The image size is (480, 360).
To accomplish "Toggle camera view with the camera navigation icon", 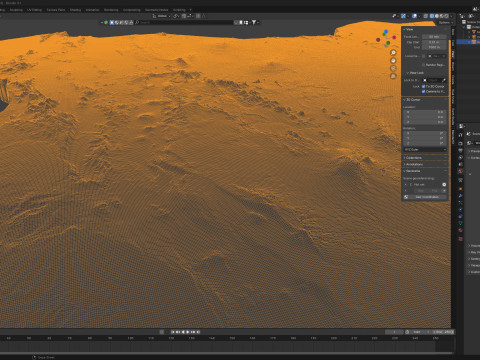I will point(393,68).
